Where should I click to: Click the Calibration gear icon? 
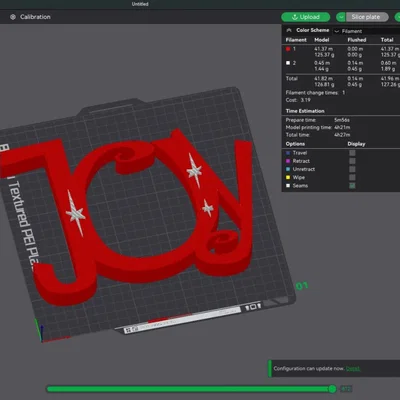pos(13,17)
